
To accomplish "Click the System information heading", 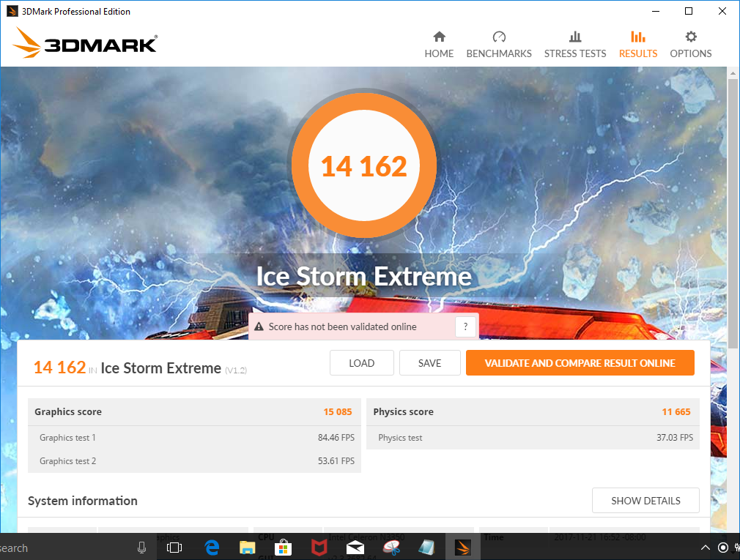I will tap(83, 501).
